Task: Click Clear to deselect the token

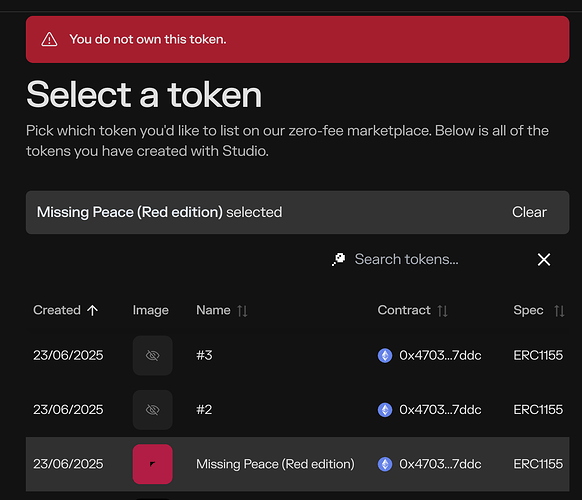Action: point(529,212)
